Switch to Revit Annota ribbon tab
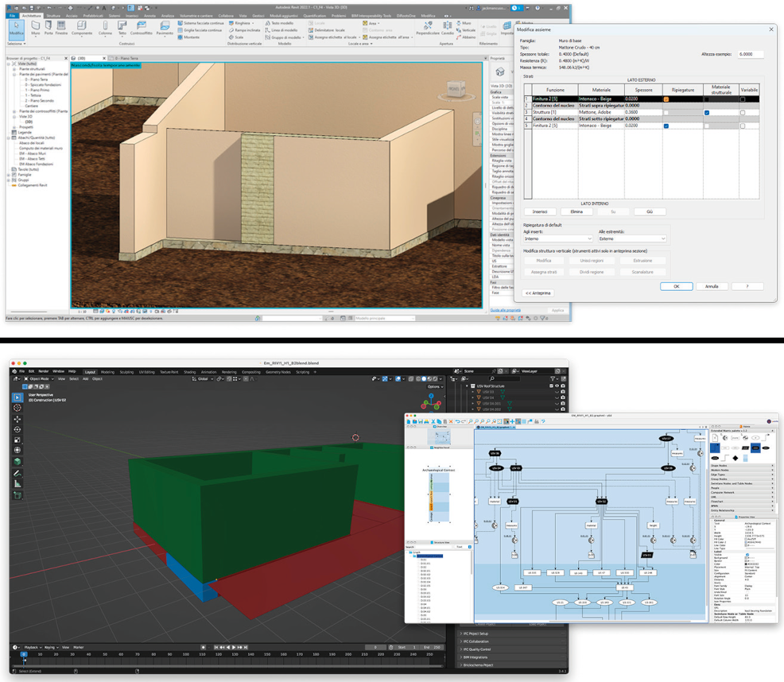This screenshot has width=784, height=682. point(150,16)
